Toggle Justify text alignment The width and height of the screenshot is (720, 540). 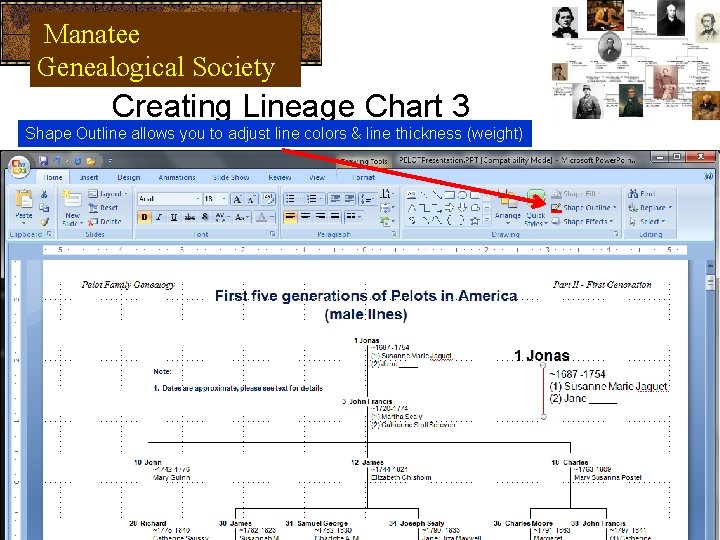point(335,216)
